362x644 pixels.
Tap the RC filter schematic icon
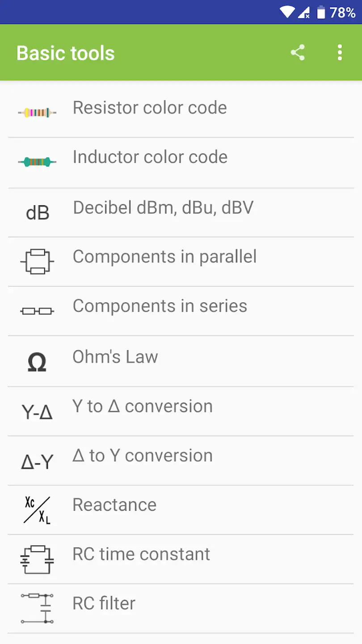(x=37, y=608)
